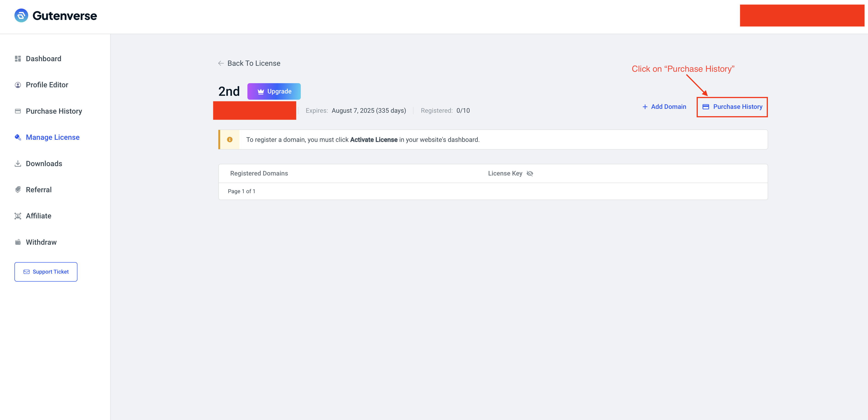Click the Affiliate network icon
Viewport: 868px width, 420px height.
tap(18, 216)
